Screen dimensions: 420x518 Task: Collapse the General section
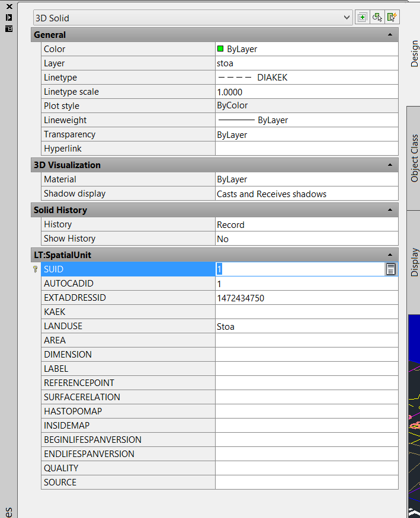[x=390, y=35]
